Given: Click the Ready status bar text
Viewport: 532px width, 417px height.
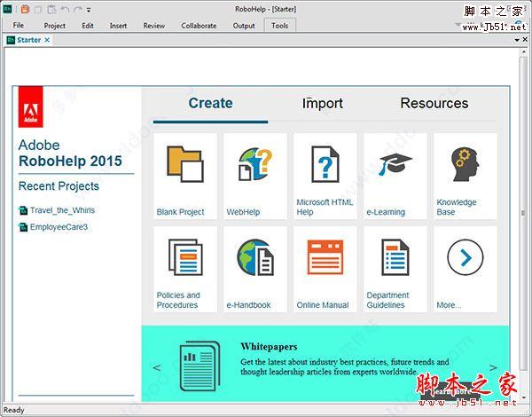Looking at the screenshot, I should [13, 410].
